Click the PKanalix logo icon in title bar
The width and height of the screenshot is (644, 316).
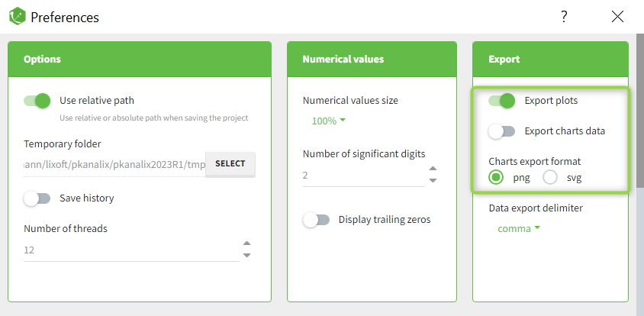17,16
